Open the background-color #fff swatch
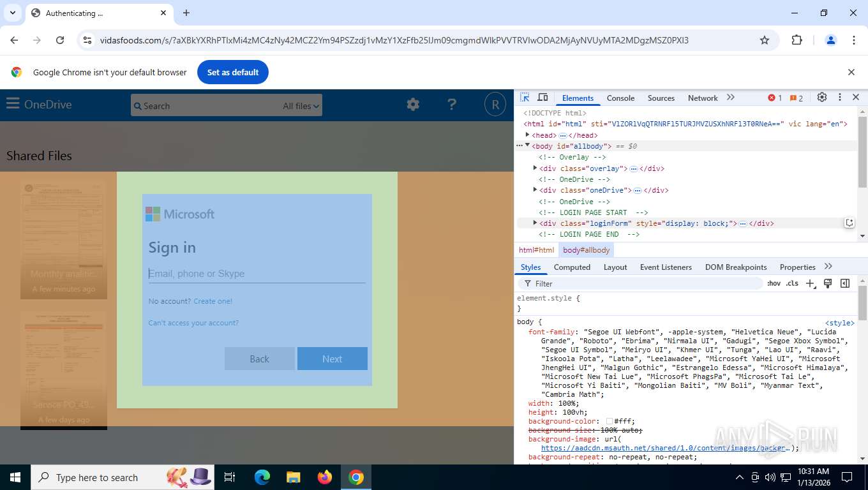The image size is (868, 490). click(610, 421)
